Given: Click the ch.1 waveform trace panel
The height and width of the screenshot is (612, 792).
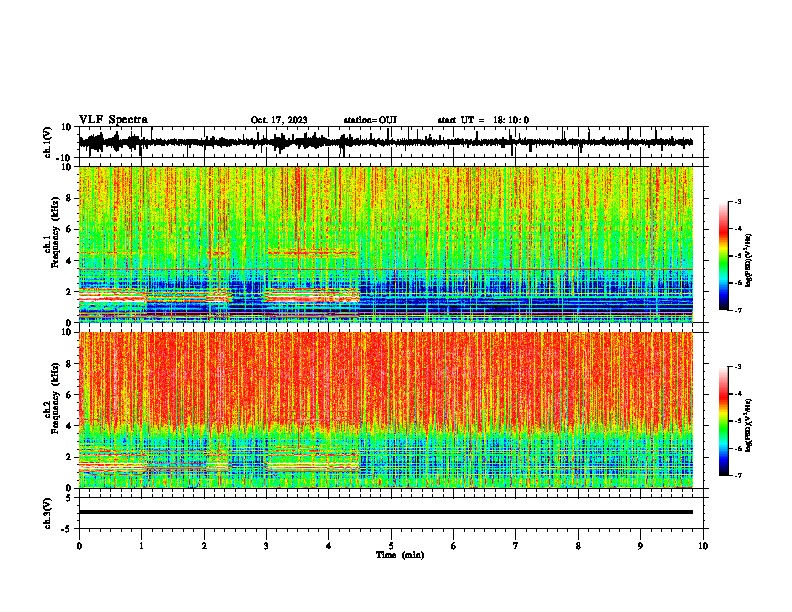Looking at the screenshot, I should [x=390, y=142].
